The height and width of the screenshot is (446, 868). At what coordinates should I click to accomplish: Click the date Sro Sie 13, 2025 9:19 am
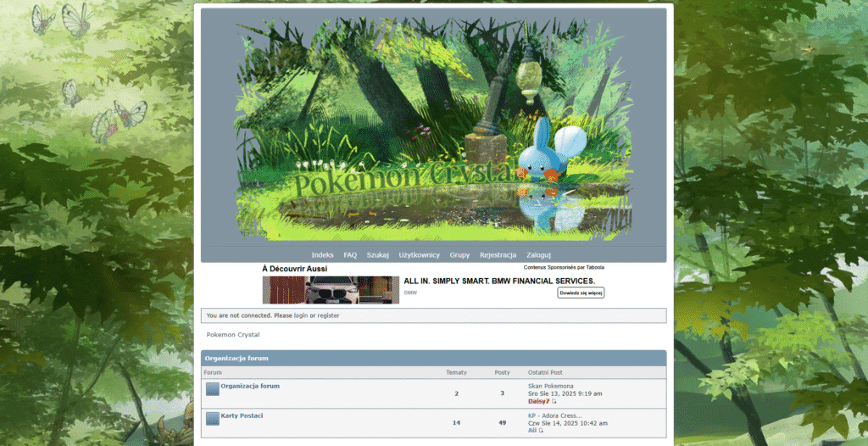coord(565,393)
